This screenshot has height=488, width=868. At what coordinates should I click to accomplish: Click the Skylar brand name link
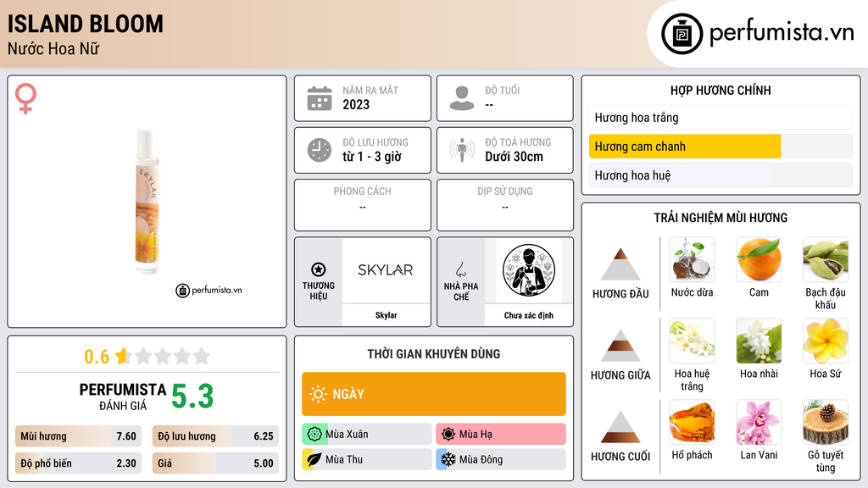click(x=386, y=315)
